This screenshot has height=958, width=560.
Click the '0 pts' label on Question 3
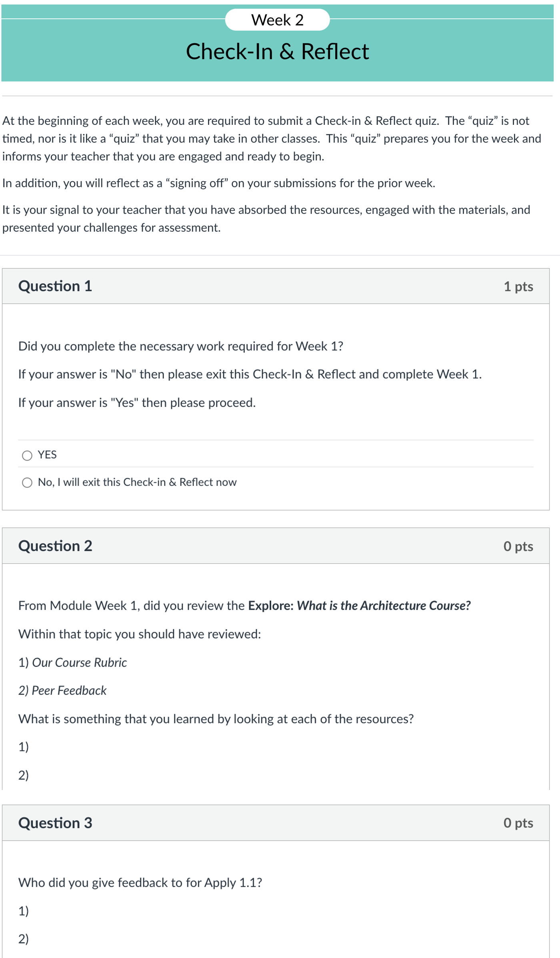coord(518,823)
